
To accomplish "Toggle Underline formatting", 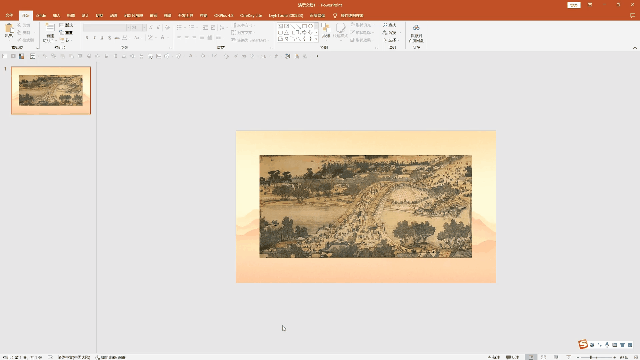I will pyautogui.click(x=102, y=38).
